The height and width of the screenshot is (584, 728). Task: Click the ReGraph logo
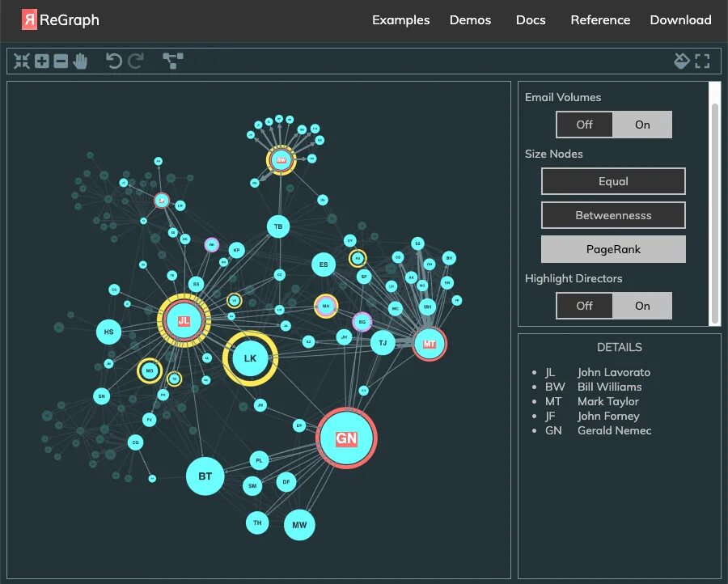[x=61, y=20]
